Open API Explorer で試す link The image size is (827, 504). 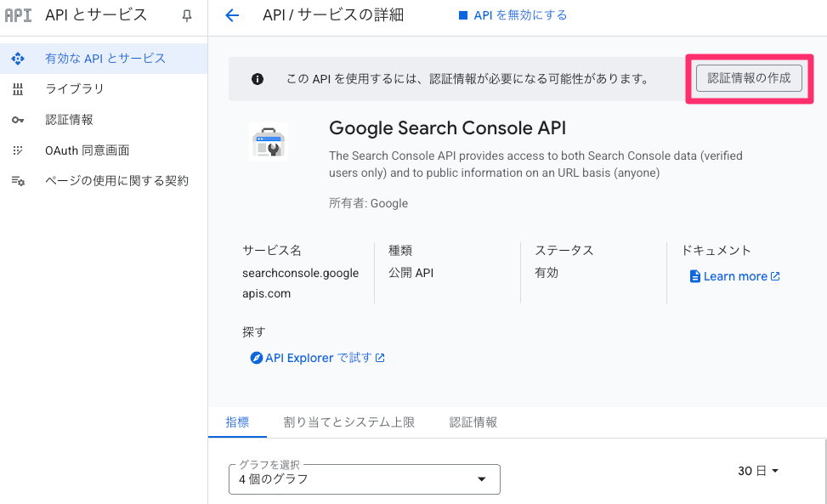pyautogui.click(x=318, y=358)
